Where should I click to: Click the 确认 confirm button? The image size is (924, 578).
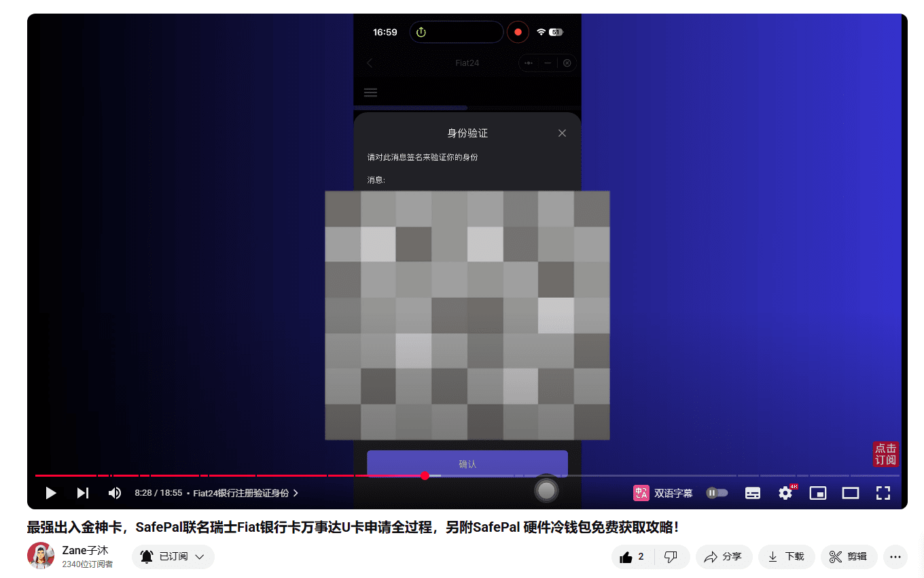[x=467, y=464]
